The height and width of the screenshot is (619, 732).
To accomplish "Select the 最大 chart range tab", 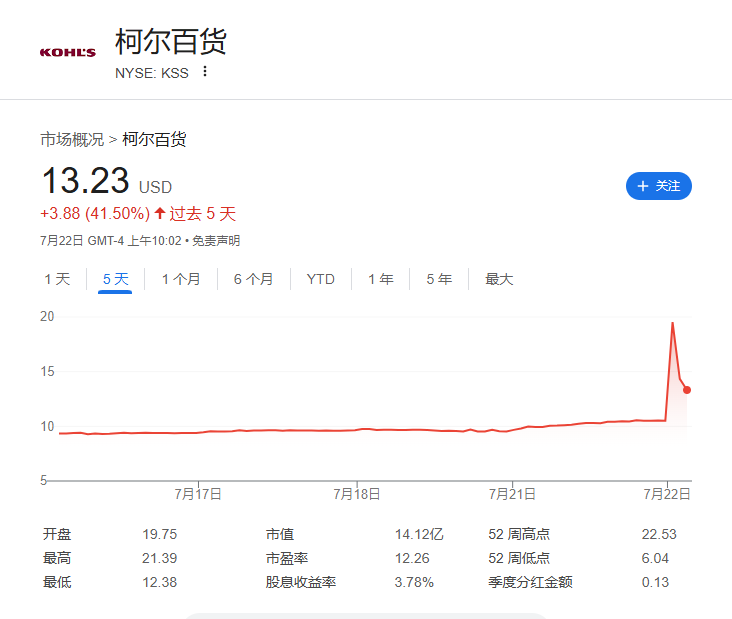I will [x=499, y=279].
